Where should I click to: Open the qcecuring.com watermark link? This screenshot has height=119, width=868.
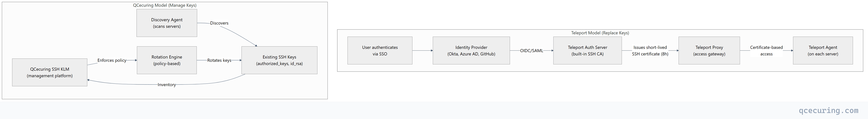pyautogui.click(x=828, y=111)
